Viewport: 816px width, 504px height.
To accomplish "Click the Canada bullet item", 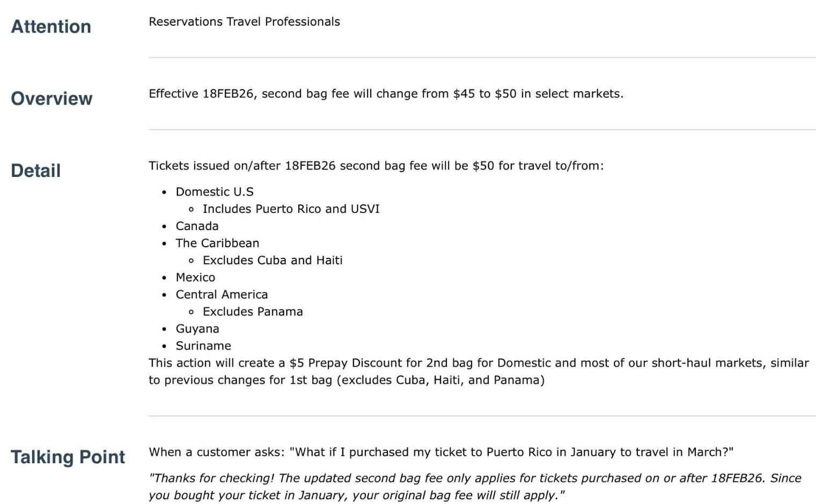I will click(197, 226).
